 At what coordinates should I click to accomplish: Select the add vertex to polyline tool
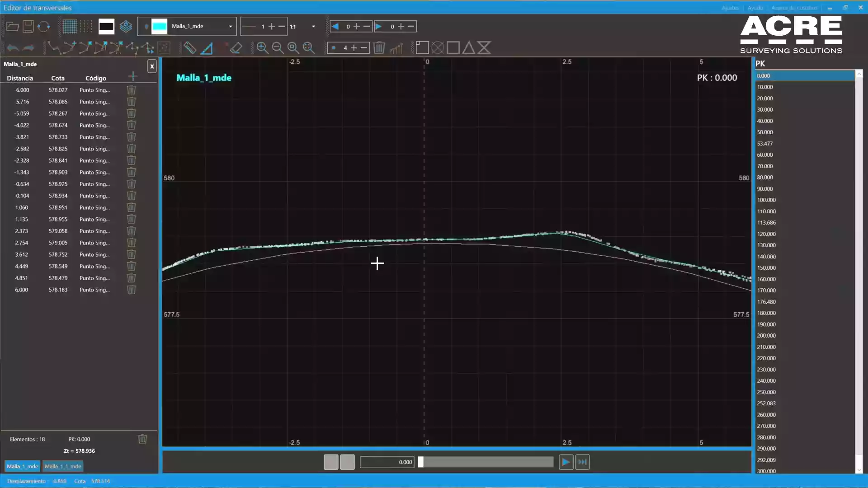click(69, 48)
